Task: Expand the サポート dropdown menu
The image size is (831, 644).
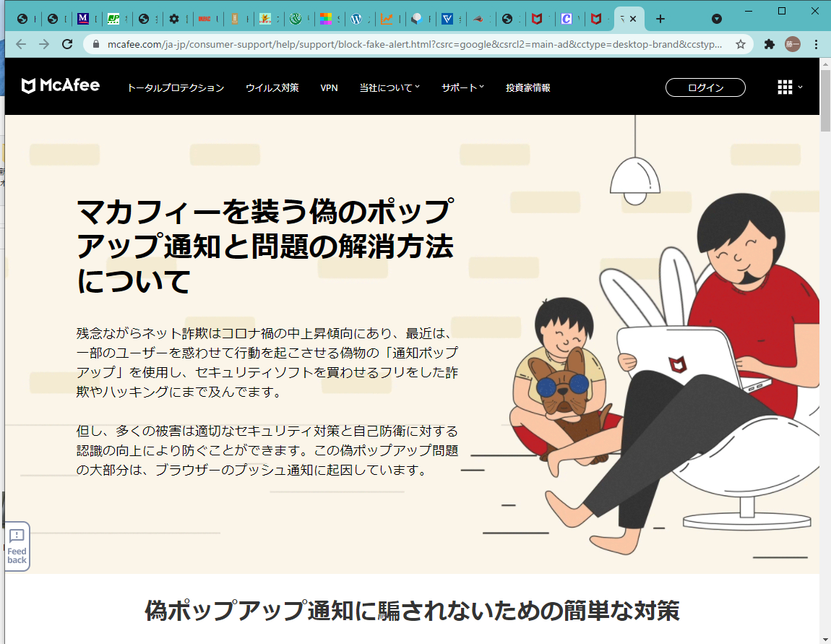Action: point(462,87)
